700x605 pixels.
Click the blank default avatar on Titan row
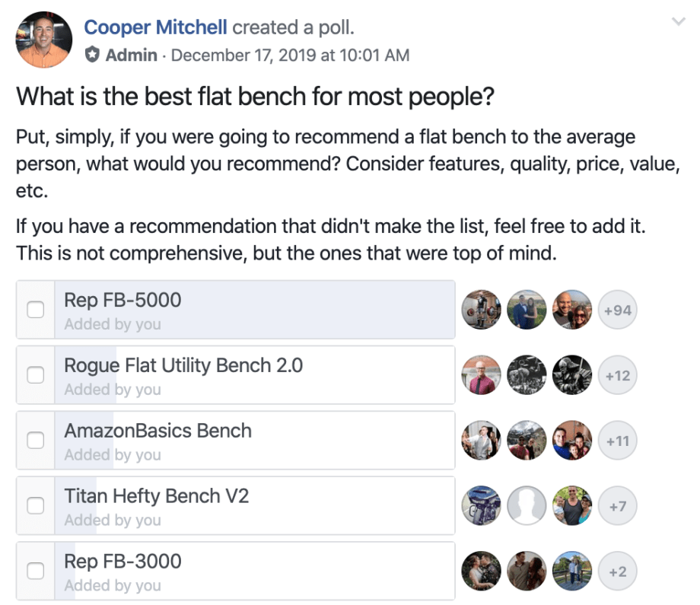(x=527, y=506)
